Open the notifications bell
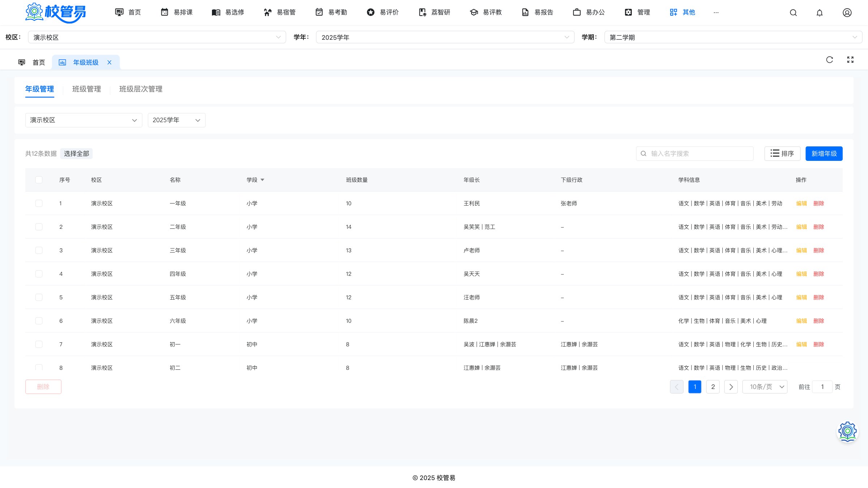The image size is (868, 488). coord(820,13)
